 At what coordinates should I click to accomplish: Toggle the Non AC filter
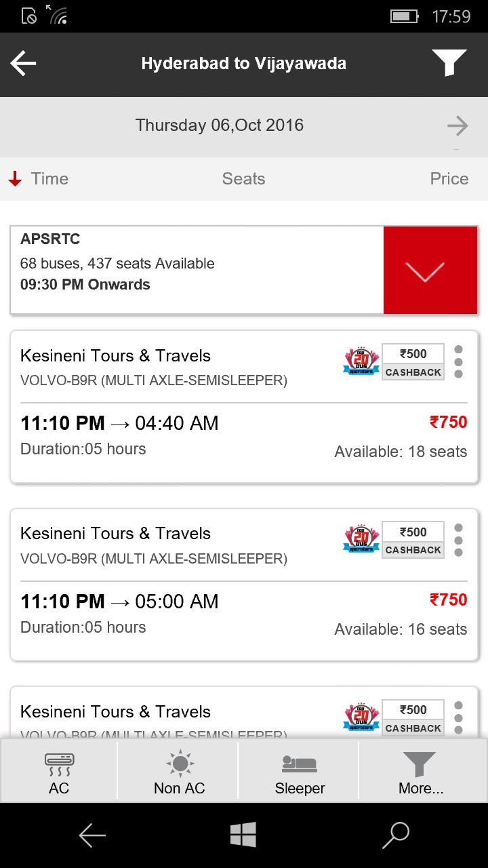179,773
